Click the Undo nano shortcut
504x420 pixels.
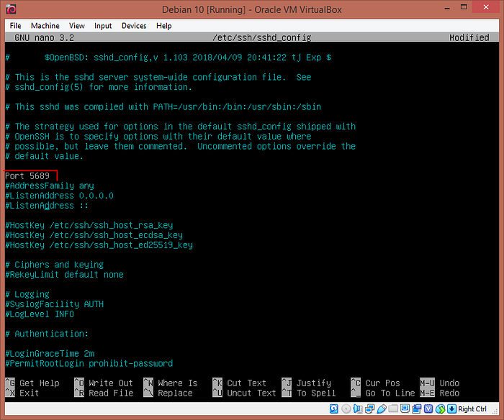click(x=440, y=383)
